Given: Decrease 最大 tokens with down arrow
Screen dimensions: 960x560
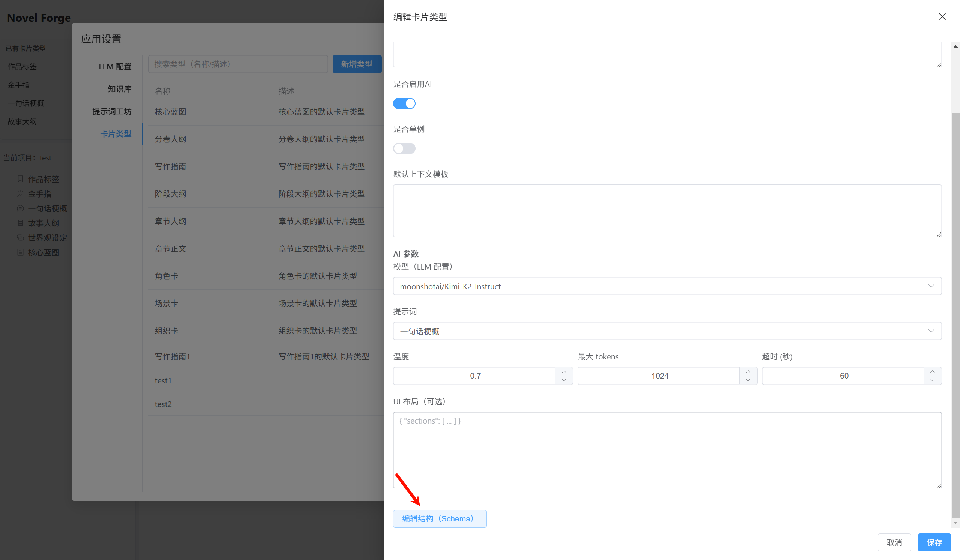Looking at the screenshot, I should point(748,380).
